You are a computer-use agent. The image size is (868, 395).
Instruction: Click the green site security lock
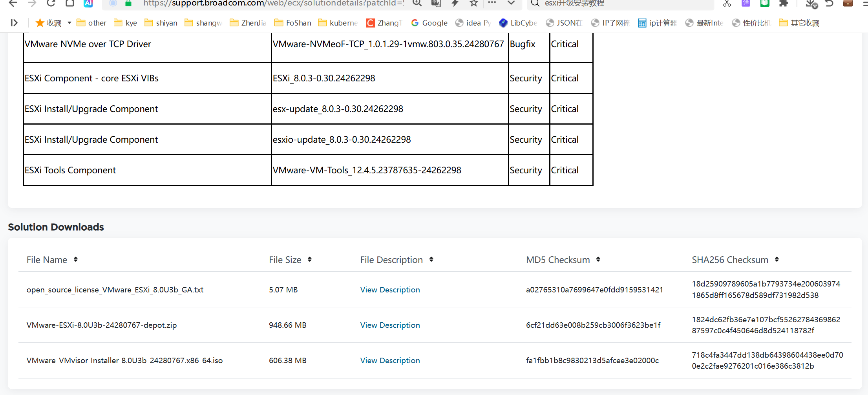pos(128,3)
